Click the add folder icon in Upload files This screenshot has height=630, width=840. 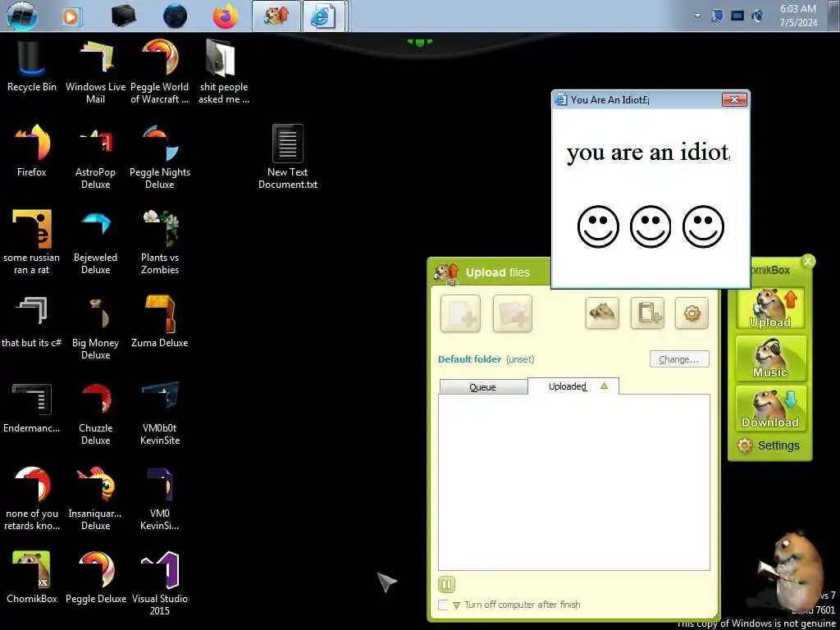coord(512,313)
